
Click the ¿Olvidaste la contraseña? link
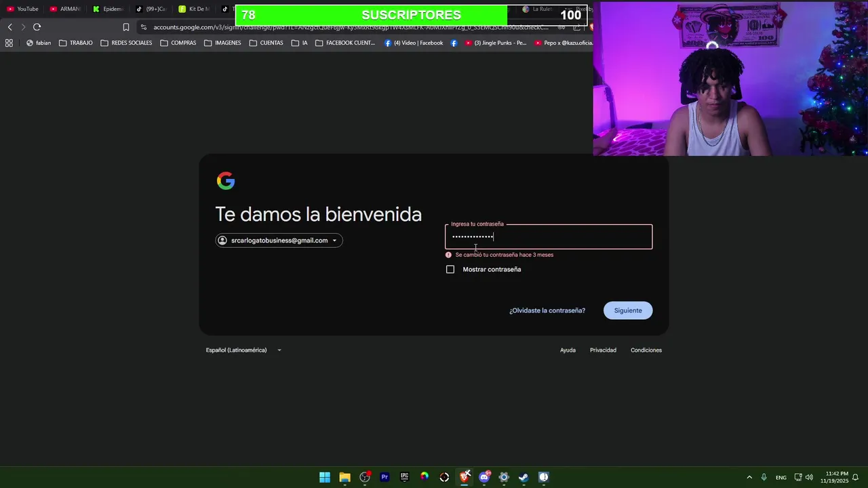click(547, 310)
